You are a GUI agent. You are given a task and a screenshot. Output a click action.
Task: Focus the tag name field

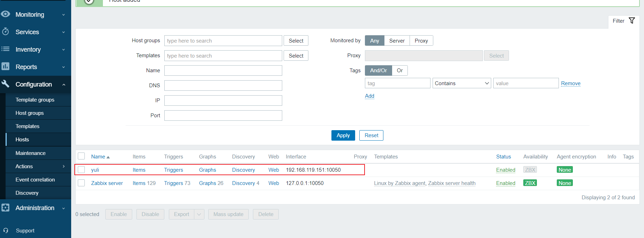click(x=398, y=83)
